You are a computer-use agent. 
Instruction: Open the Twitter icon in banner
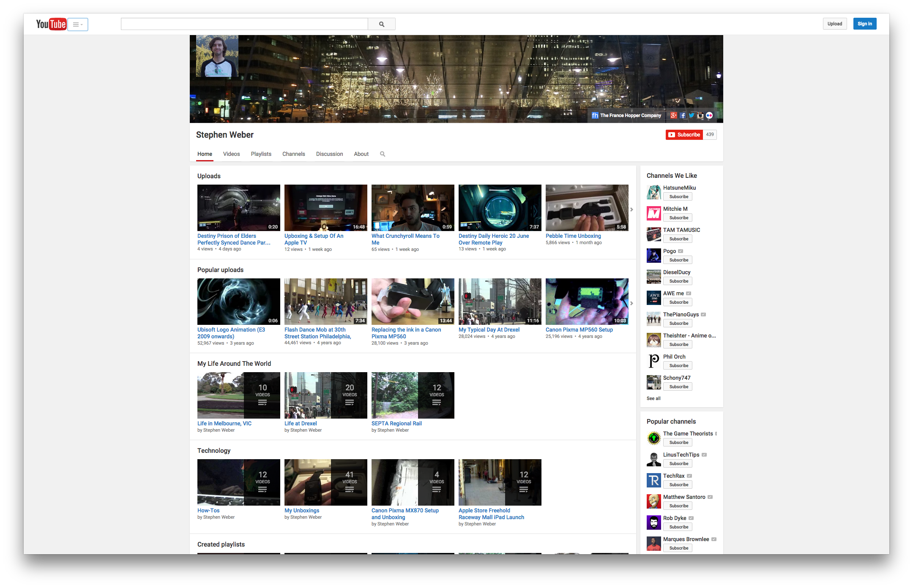tap(692, 115)
